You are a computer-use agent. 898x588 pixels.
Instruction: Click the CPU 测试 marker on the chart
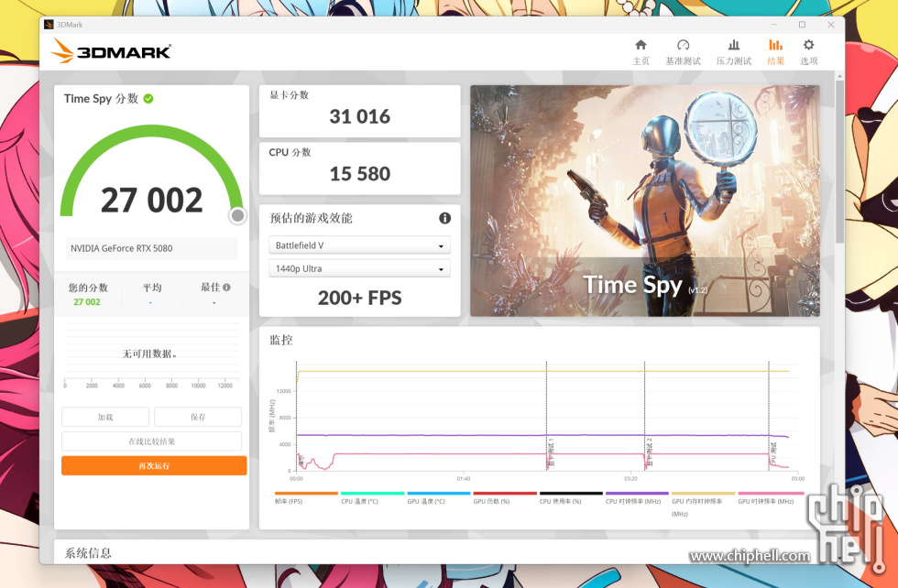pyautogui.click(x=773, y=452)
